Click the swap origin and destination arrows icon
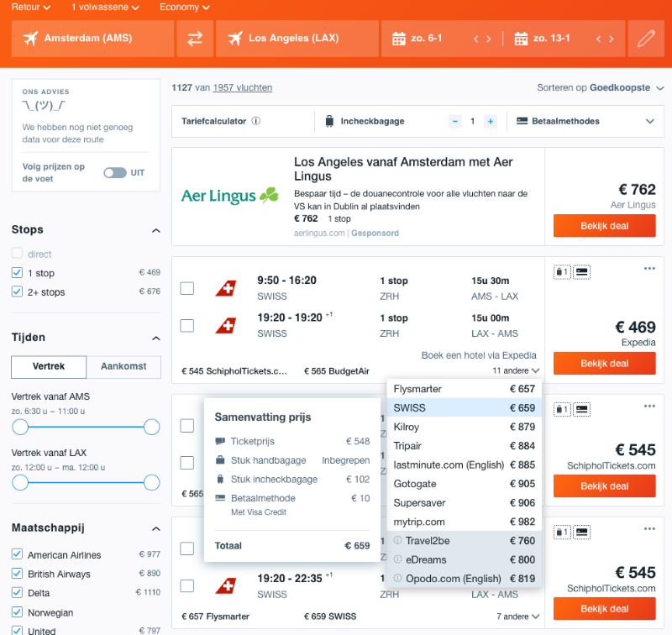This screenshot has width=672, height=635. click(195, 39)
